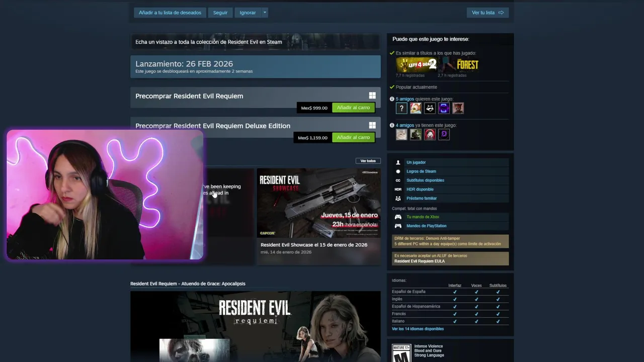This screenshot has width=644, height=362.
Task: Open the purple glowing friend avatar in wishlist friends
Action: pyautogui.click(x=444, y=108)
